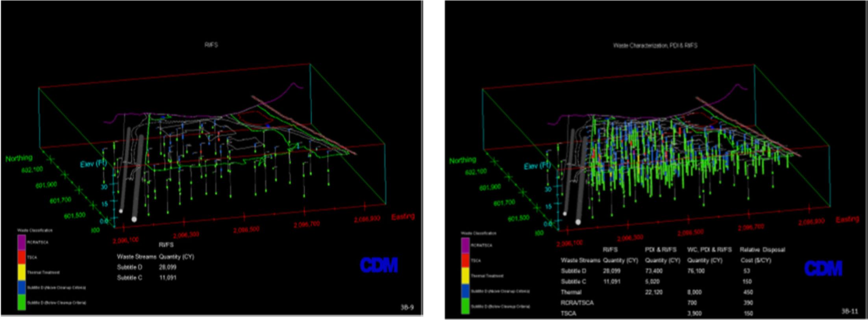Click the yellow Thermal Treatment swatch in right legend
Screen dimensions: 868x320
(x=466, y=276)
